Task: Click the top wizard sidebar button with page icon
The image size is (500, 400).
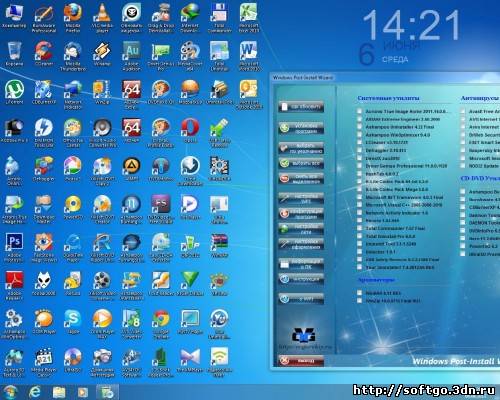Action: [x=301, y=107]
